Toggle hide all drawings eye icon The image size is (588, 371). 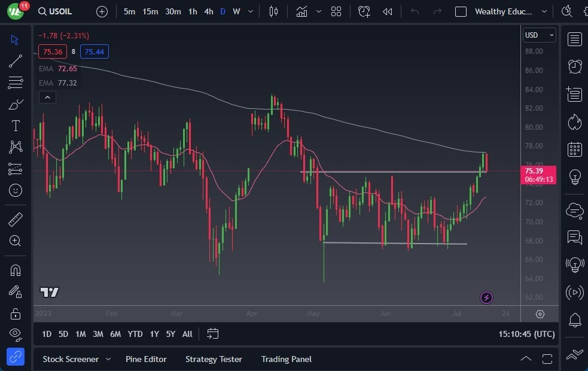point(16,334)
